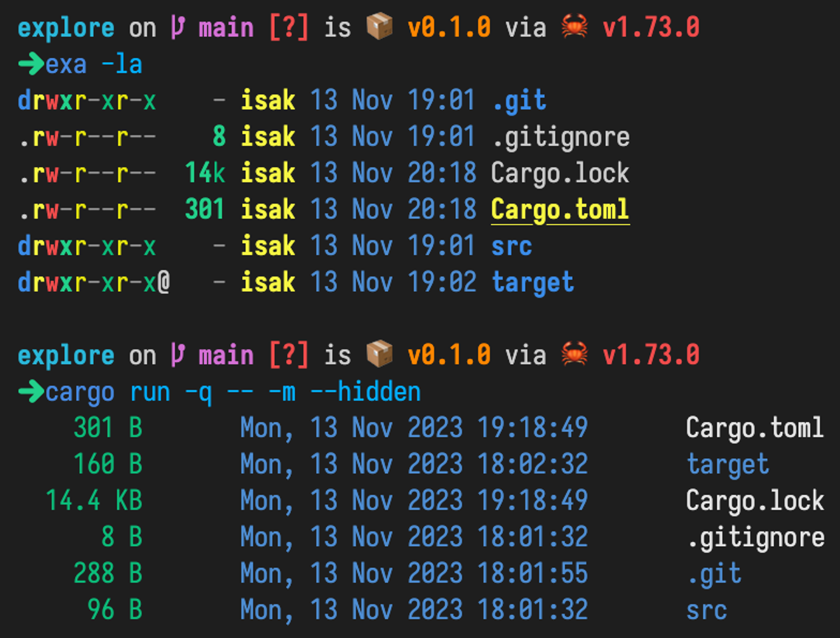This screenshot has width=840, height=638.
Task: Click timestamp 18:01:55 for .git
Action: [x=533, y=573]
